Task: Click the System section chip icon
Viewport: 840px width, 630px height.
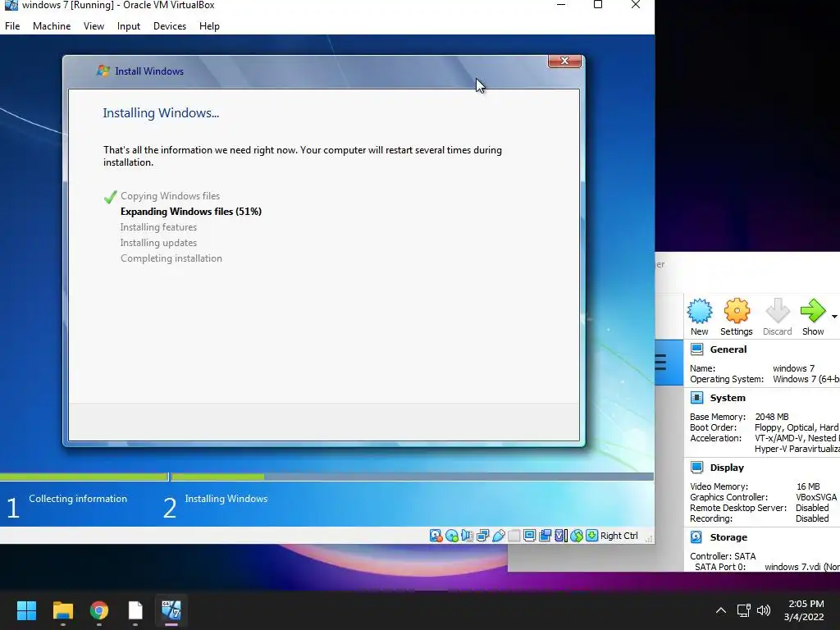Action: (696, 398)
